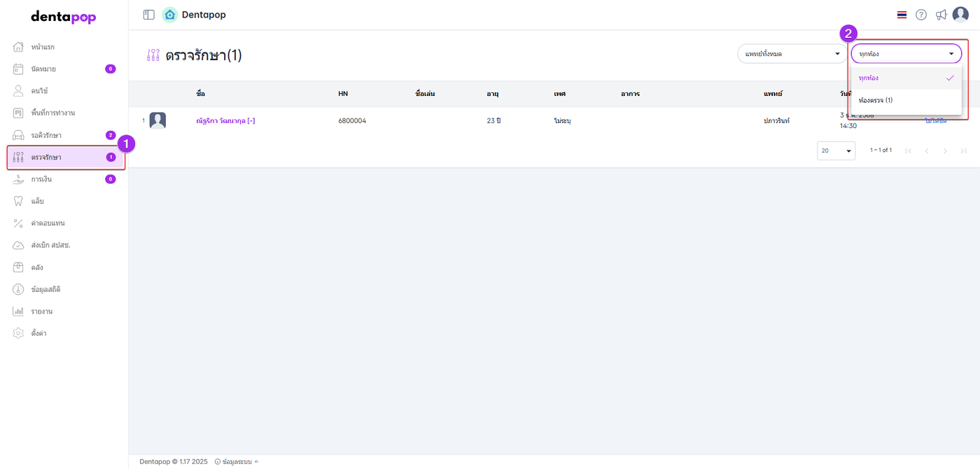Click the ชื่อเล่น column header
Image resolution: width=980 pixels, height=469 pixels.
425,93
